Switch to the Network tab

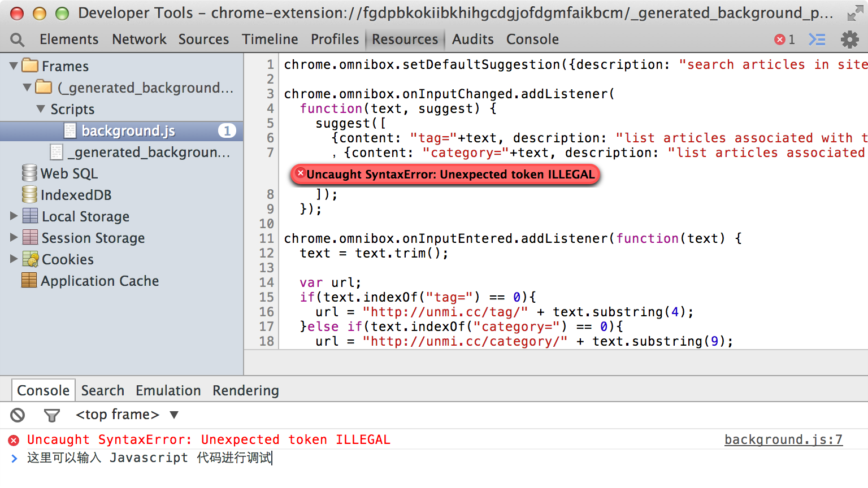[x=139, y=40]
